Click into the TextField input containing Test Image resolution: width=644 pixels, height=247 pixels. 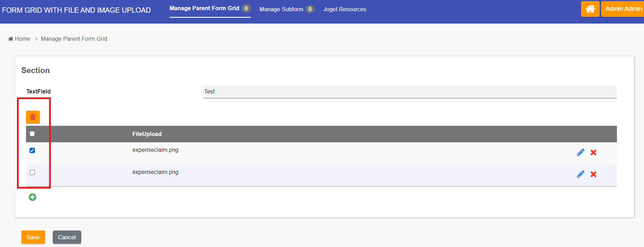pyautogui.click(x=410, y=91)
